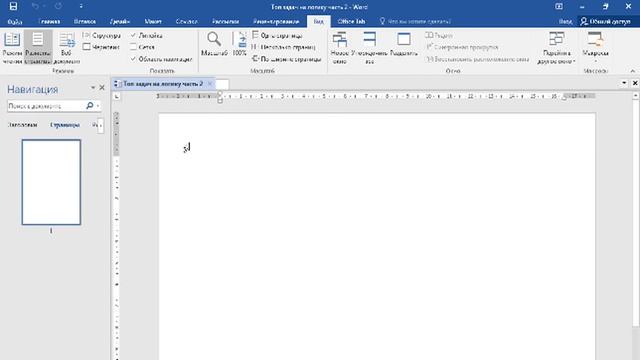Switch to Read Mode view
640x360 pixels.
[x=12, y=48]
